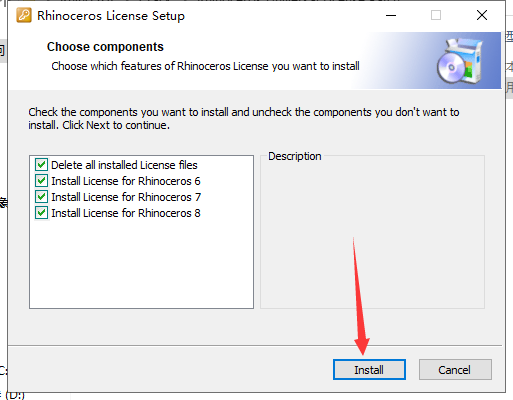This screenshot has height=400, width=513.
Task: Click the Rhinoceros License Setup title text
Action: [x=111, y=16]
